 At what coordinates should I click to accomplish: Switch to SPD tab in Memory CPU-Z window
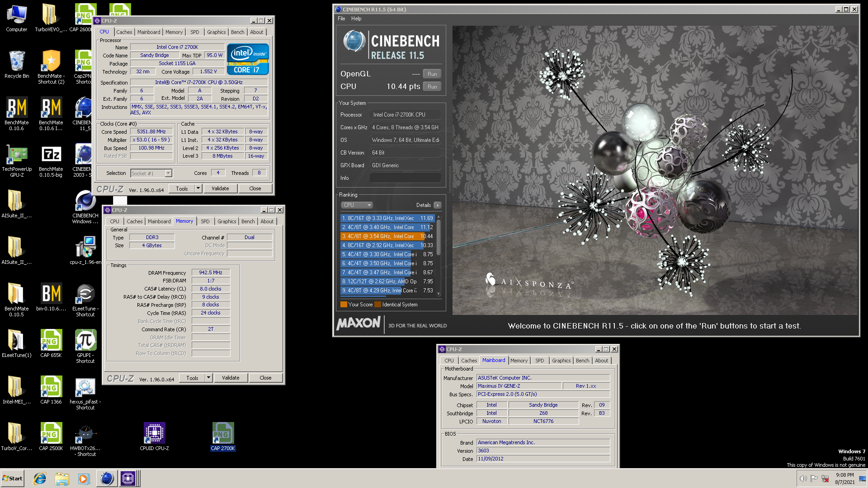click(205, 221)
